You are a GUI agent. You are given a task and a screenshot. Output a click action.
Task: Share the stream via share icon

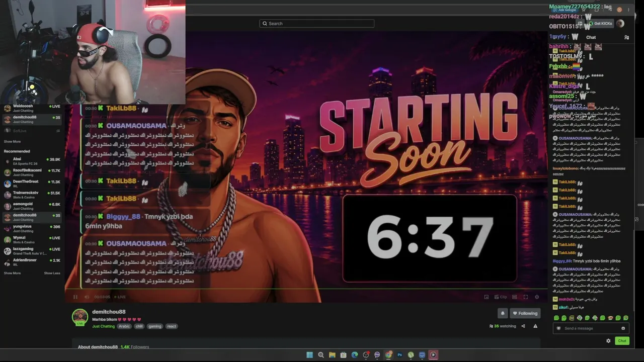click(523, 326)
